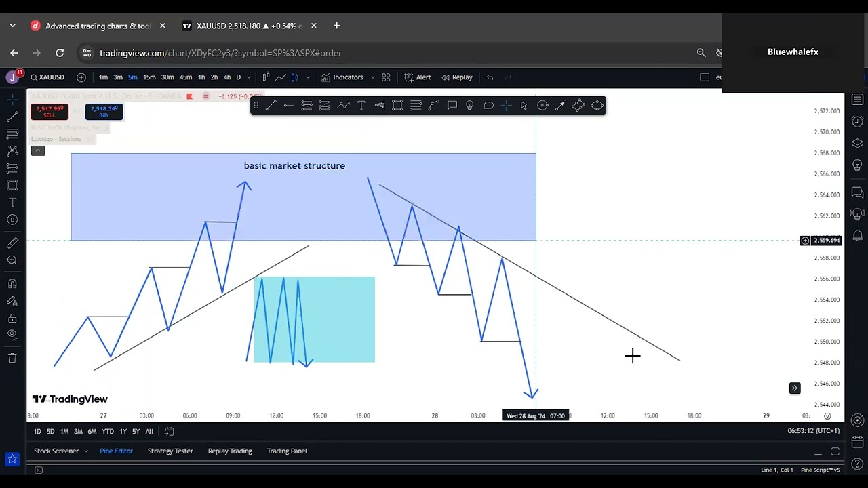
Task: Open the XAUUSD symbol search
Action: [47, 77]
